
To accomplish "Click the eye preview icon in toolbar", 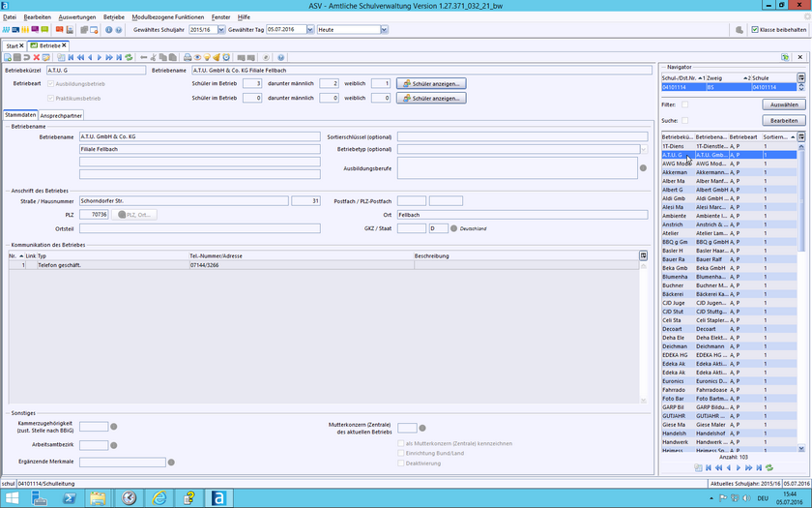I will 197,57.
